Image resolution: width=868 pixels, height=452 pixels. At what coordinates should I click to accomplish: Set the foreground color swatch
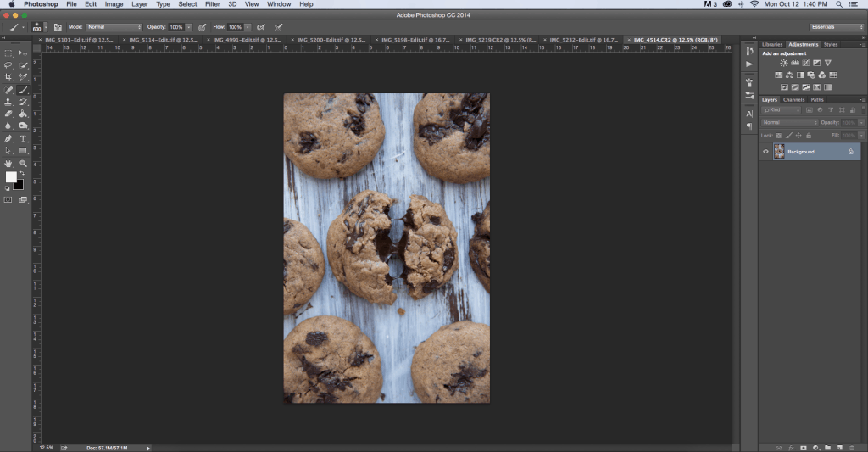(11, 176)
